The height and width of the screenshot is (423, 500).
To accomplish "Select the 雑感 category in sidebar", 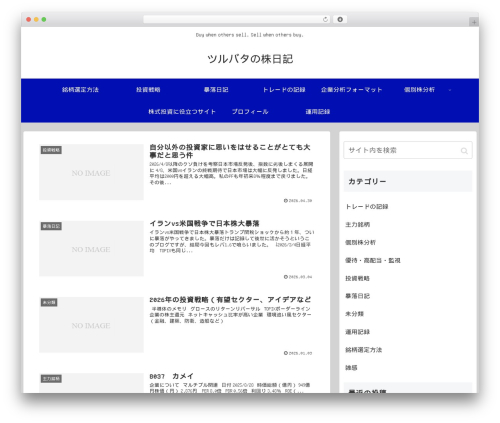I will (x=351, y=368).
